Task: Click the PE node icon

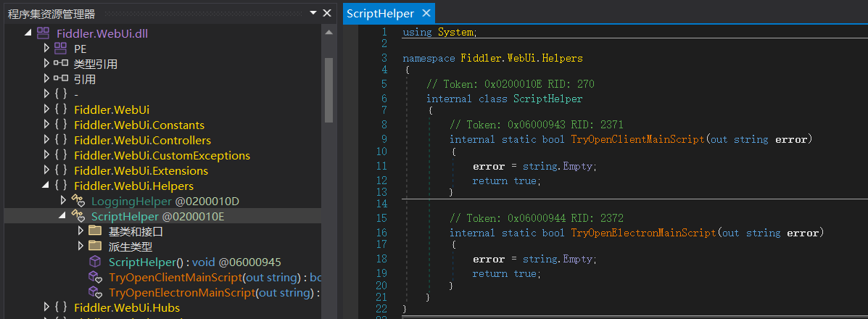Action: pyautogui.click(x=61, y=49)
